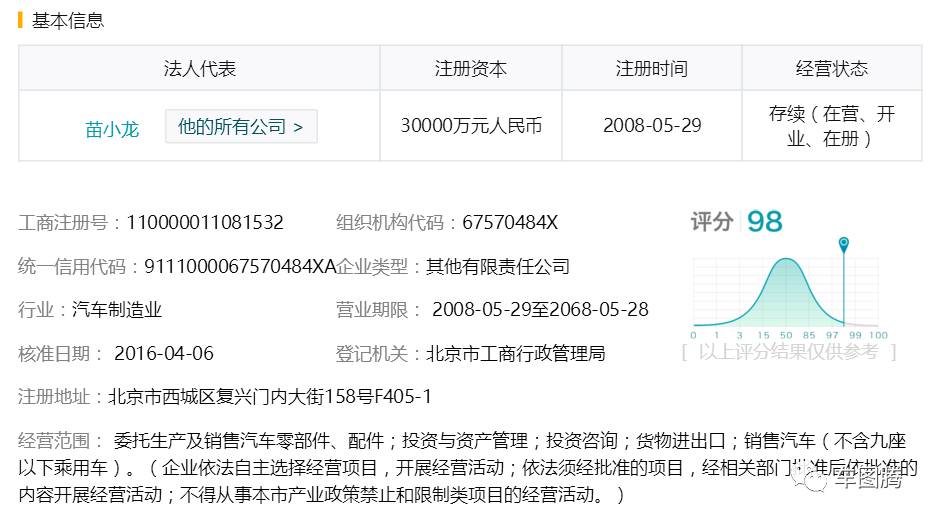The width and height of the screenshot is (933, 519).
Task: Select business term 2008-05-29至2068-05-28
Action: pyautogui.click(x=540, y=309)
